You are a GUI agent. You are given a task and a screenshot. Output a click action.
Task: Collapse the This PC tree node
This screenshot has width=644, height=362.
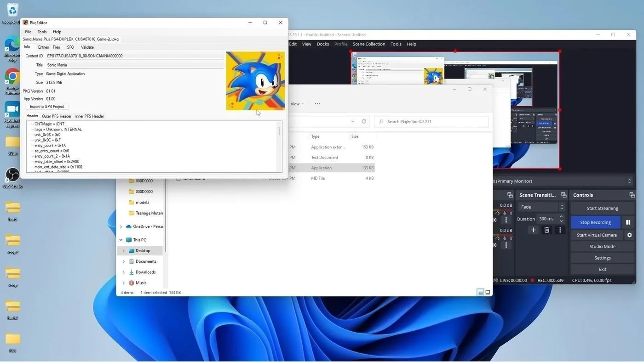121,240
